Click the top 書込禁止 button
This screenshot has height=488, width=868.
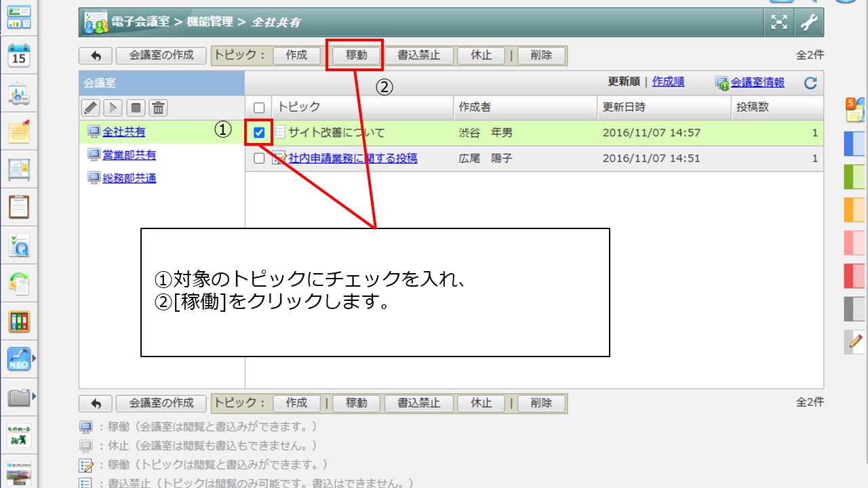tap(418, 56)
